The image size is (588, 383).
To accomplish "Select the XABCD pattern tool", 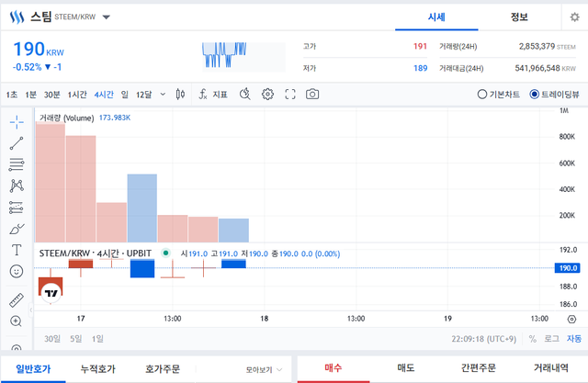I will pos(17,186).
